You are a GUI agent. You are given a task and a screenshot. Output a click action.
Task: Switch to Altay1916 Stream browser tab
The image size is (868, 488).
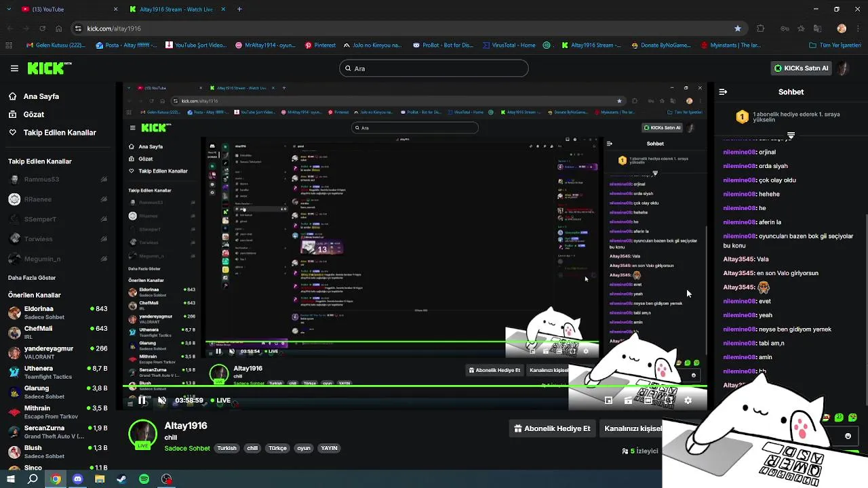177,9
